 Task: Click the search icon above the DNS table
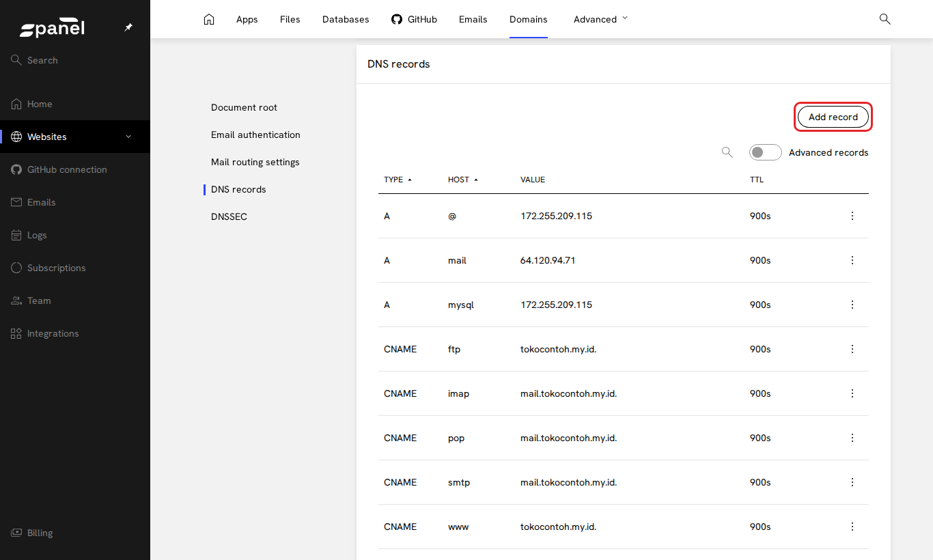pyautogui.click(x=727, y=152)
